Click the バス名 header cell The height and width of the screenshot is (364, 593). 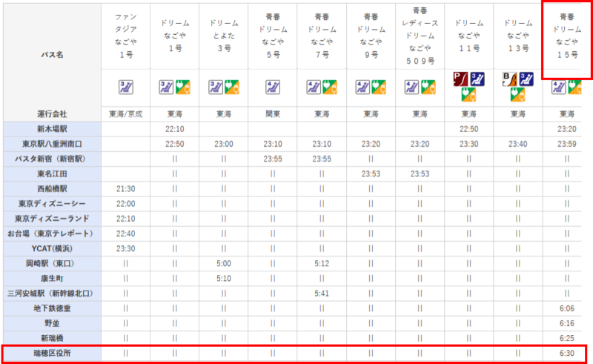point(52,54)
